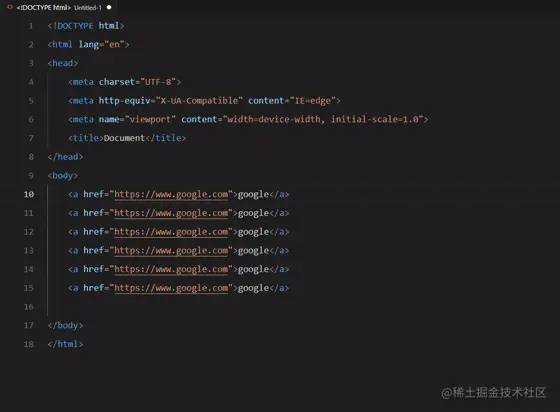This screenshot has width=560, height=412.
Task: Click line number 6 in the gutter
Action: coord(31,120)
